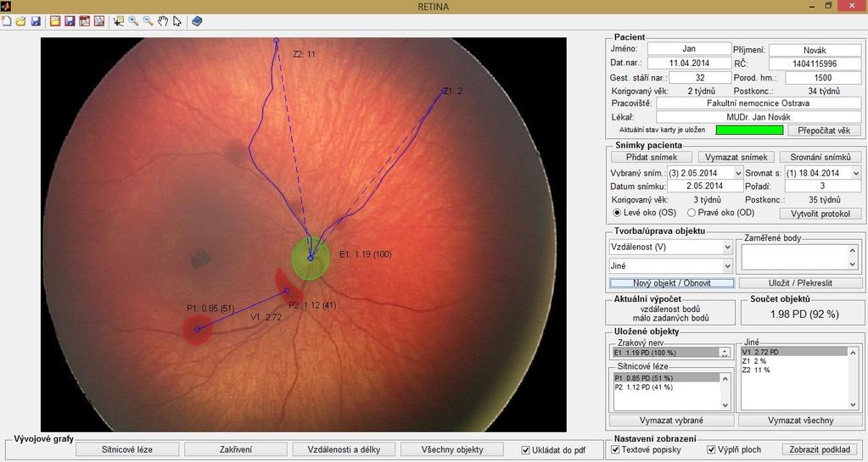Save using the blue floppy disk icon
Viewport: 868px width, 462px height.
coord(36,21)
